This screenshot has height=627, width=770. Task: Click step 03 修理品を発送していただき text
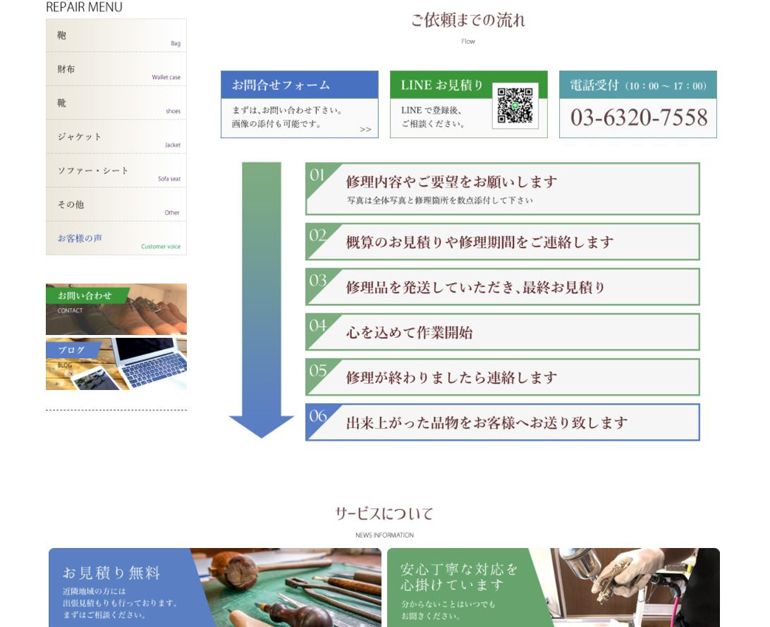click(475, 287)
